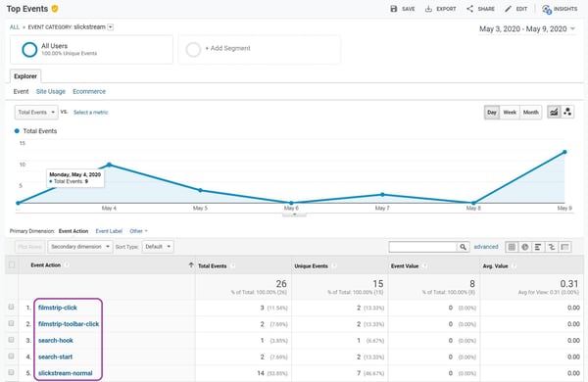Viewport: 588px width, 382px height.
Task: Open the search-start event action
Action: click(55, 357)
